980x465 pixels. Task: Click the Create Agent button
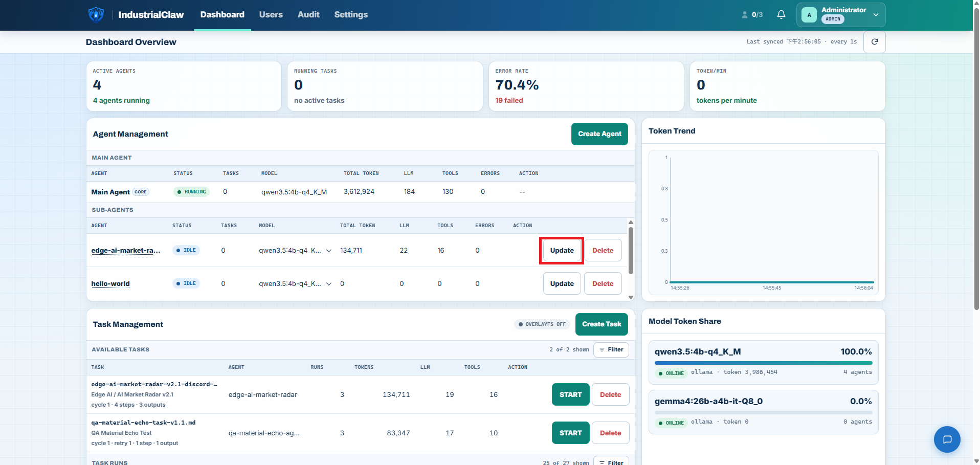tap(599, 134)
